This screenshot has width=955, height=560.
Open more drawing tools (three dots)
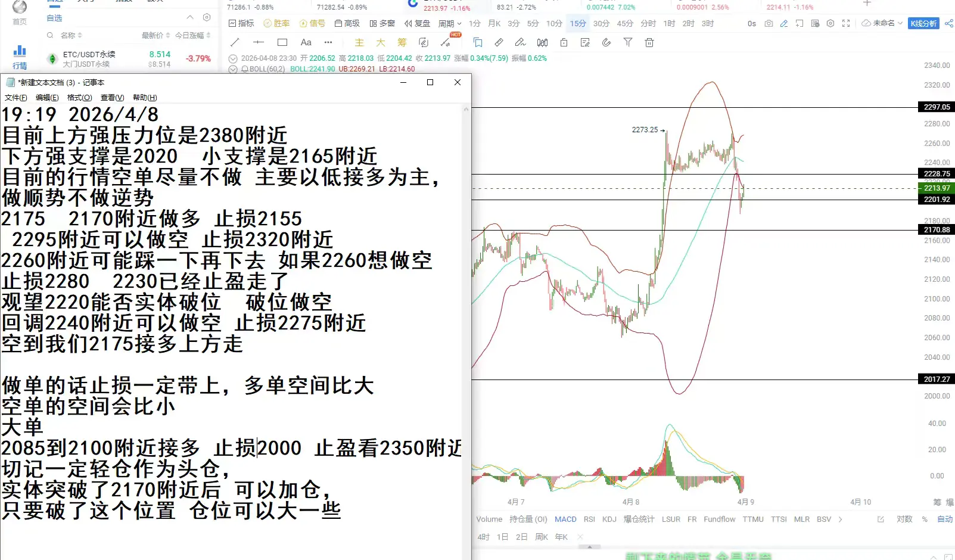(x=328, y=42)
